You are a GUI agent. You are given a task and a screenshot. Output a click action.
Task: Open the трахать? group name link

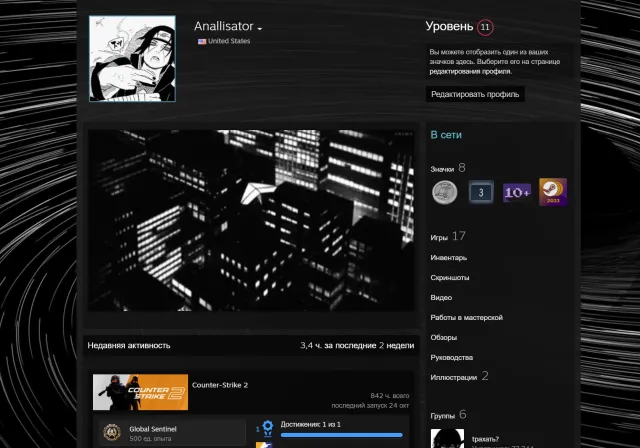point(485,439)
